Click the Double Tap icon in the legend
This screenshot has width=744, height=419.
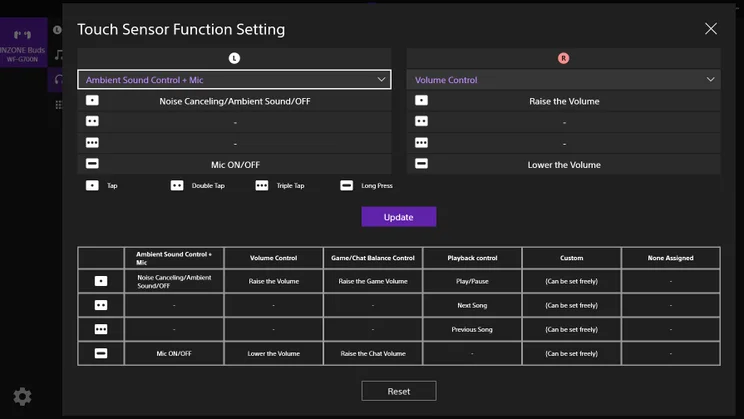tap(177, 186)
